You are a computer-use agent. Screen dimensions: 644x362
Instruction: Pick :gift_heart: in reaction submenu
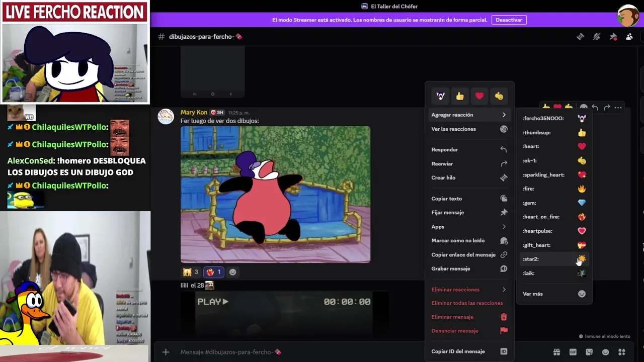(x=554, y=245)
